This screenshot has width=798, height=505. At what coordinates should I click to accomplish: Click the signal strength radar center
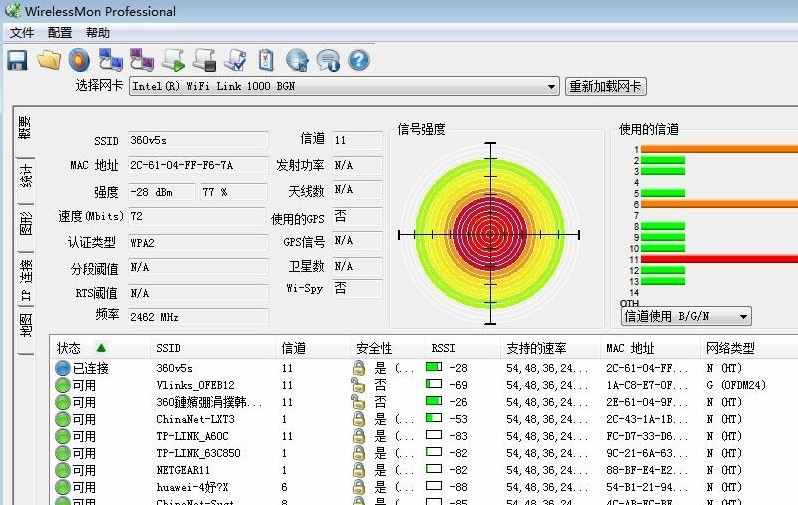[x=490, y=234]
